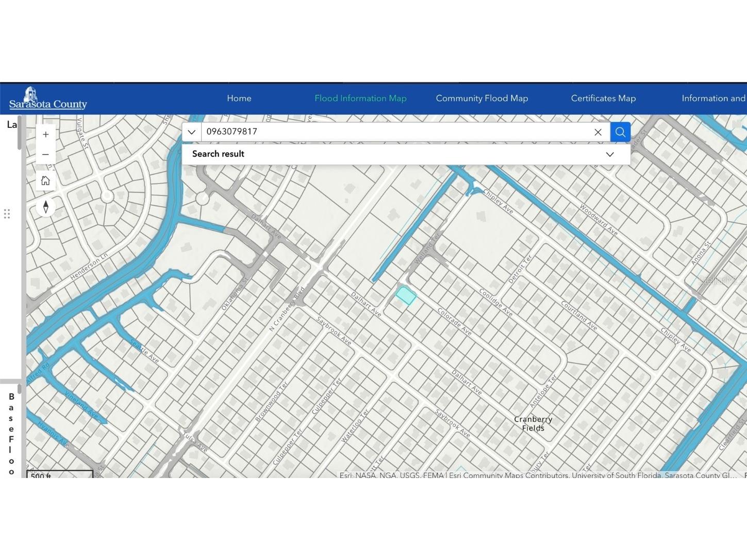This screenshot has height=560, width=747.
Task: Run search with blue magnifier button
Action: point(620,132)
